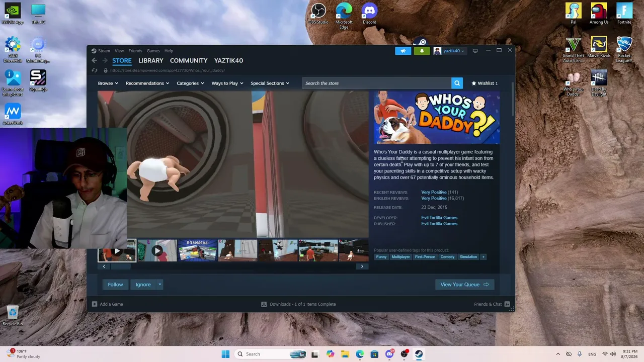Click the Follow button
Screen dimensions: 644x362
point(115,285)
